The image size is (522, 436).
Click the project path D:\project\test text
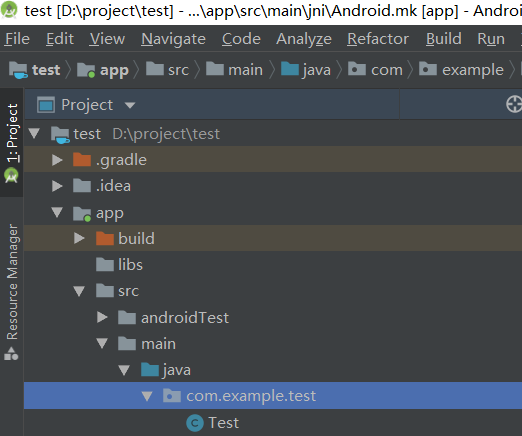click(x=166, y=134)
